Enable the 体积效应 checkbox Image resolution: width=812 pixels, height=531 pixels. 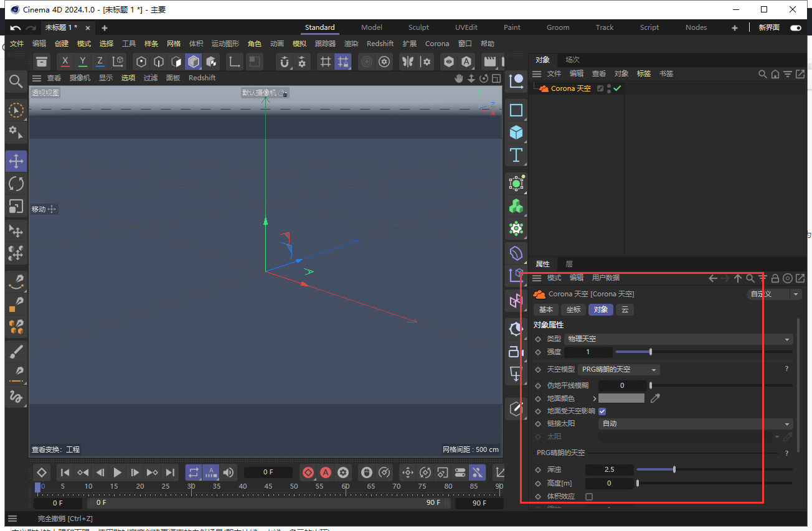[x=589, y=497]
